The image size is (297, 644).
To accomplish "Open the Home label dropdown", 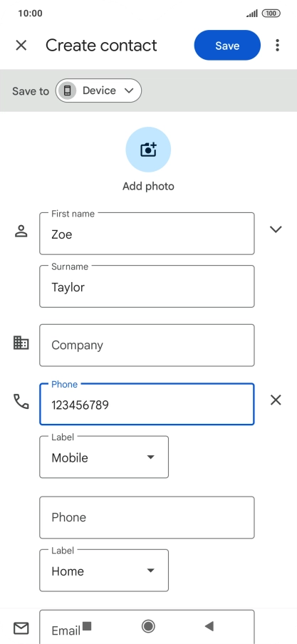I will [x=104, y=571].
